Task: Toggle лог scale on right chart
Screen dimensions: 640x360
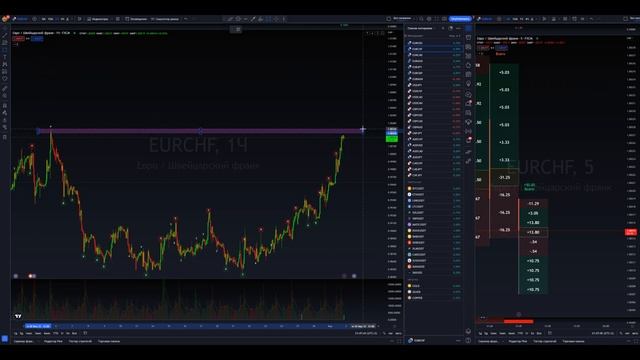Action: coord(627,333)
